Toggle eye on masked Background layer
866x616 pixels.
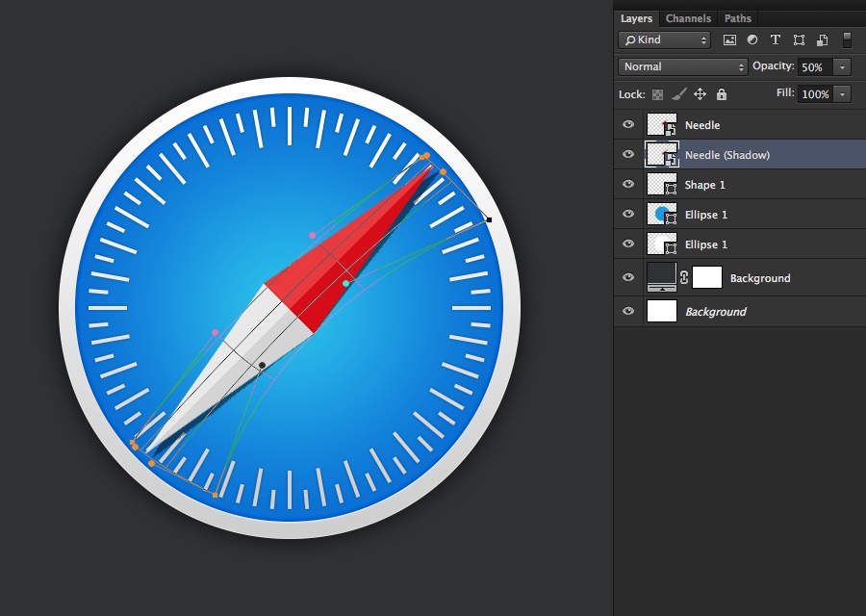click(628, 277)
